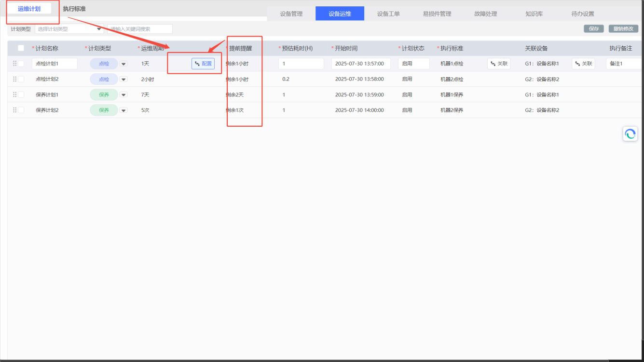Viewport: 644px width, 362px height.
Task: Expand plan type dropdown for 点检计划2
Action: coord(123,80)
